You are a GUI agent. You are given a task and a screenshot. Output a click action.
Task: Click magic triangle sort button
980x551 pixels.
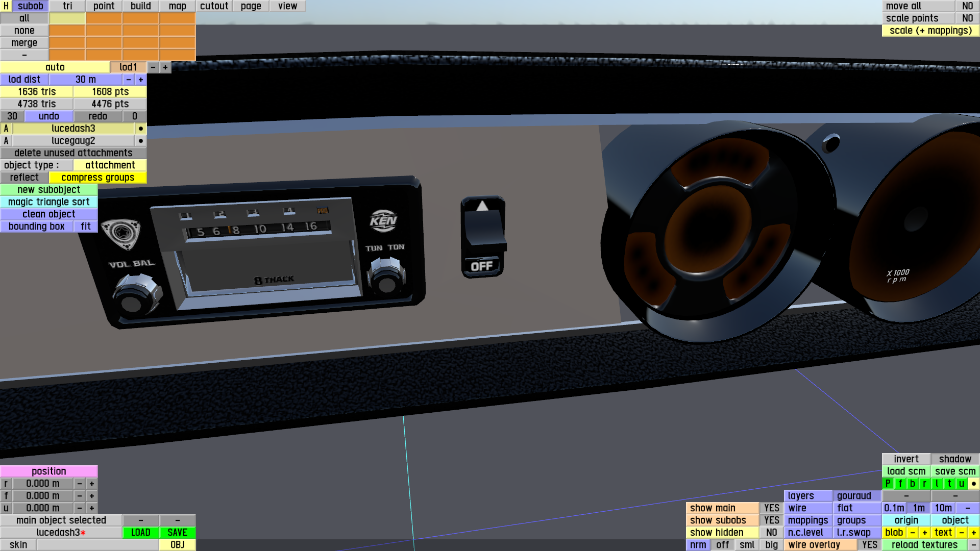[48, 202]
